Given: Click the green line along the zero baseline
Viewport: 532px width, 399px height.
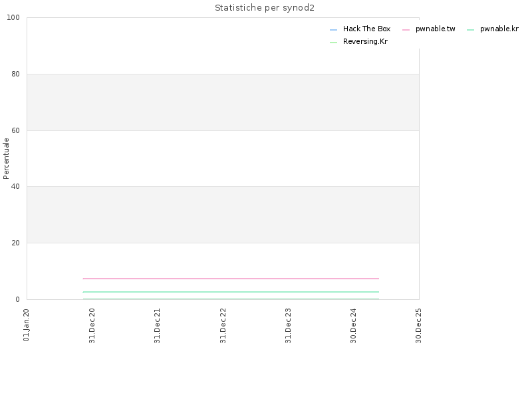Looking at the screenshot, I should (231, 299).
